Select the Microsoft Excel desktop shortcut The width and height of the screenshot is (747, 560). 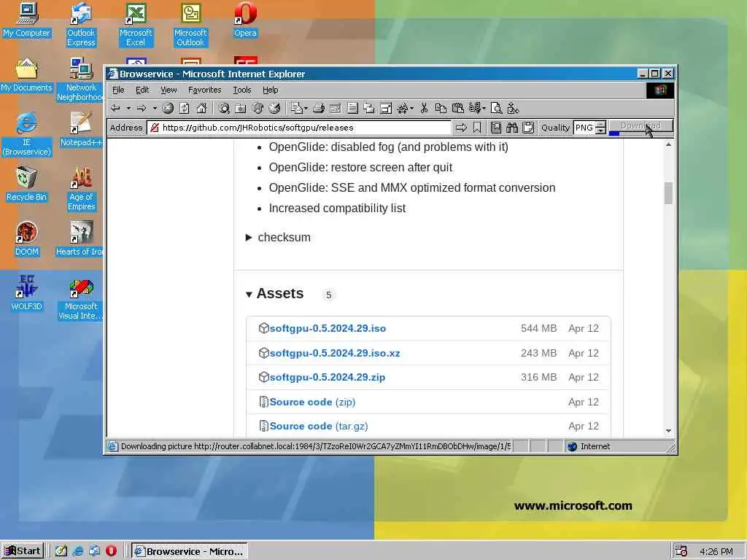(x=135, y=25)
